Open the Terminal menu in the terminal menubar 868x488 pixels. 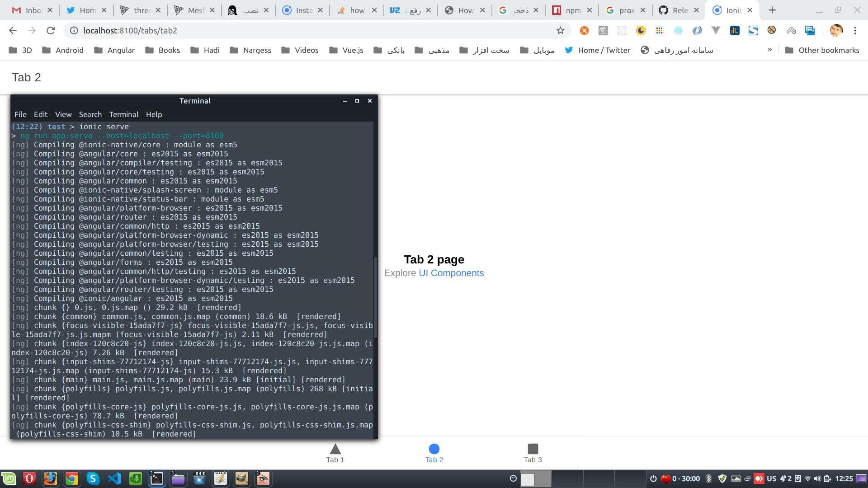click(124, 114)
